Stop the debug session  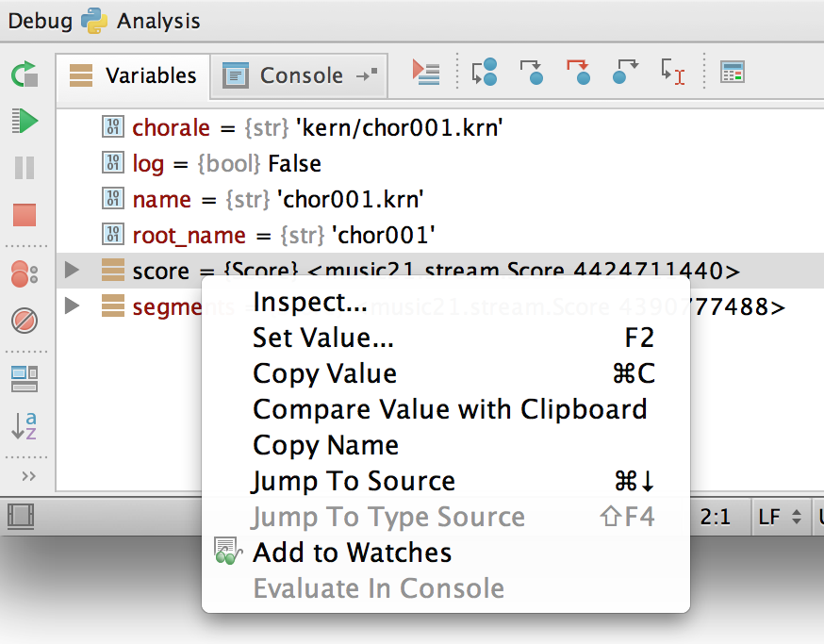point(25,215)
